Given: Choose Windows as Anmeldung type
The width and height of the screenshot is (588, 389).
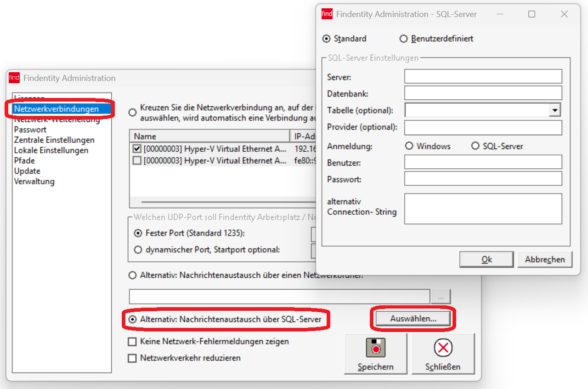Looking at the screenshot, I should coord(409,146).
